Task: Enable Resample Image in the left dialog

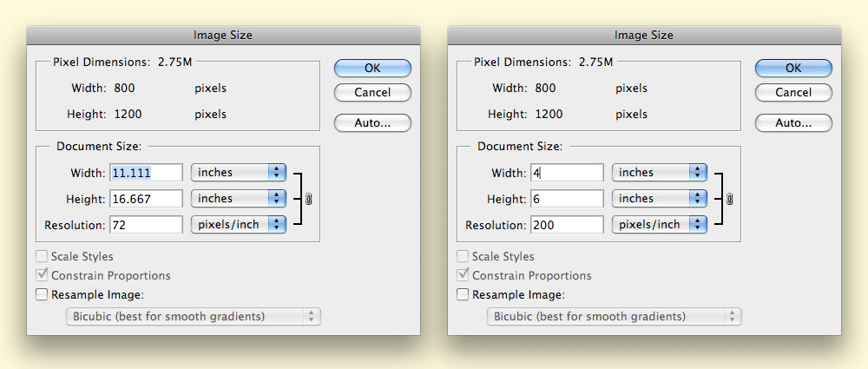Action: [43, 295]
